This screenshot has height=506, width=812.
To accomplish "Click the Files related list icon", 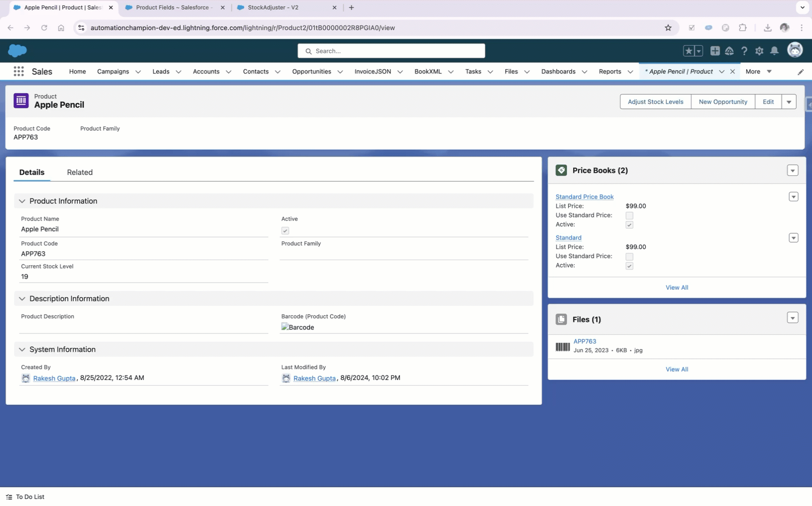I will coord(561,319).
